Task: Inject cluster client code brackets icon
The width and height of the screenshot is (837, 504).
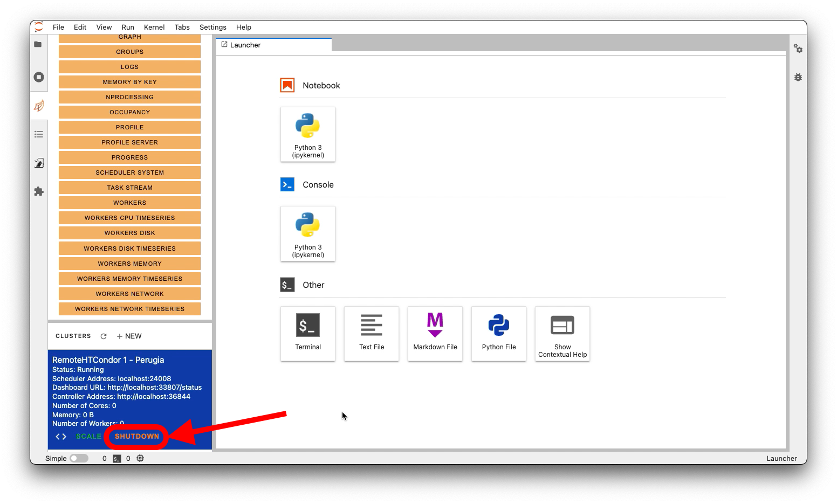Action: tap(61, 437)
